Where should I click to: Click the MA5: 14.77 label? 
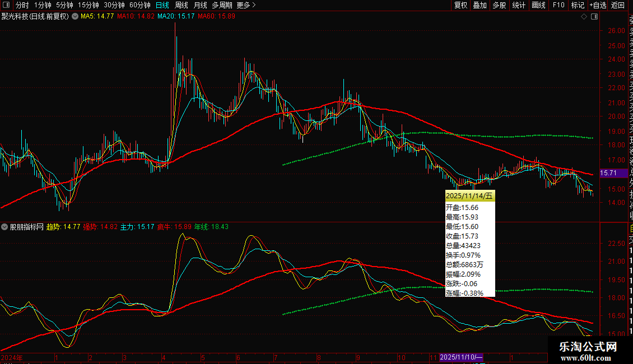point(97,16)
